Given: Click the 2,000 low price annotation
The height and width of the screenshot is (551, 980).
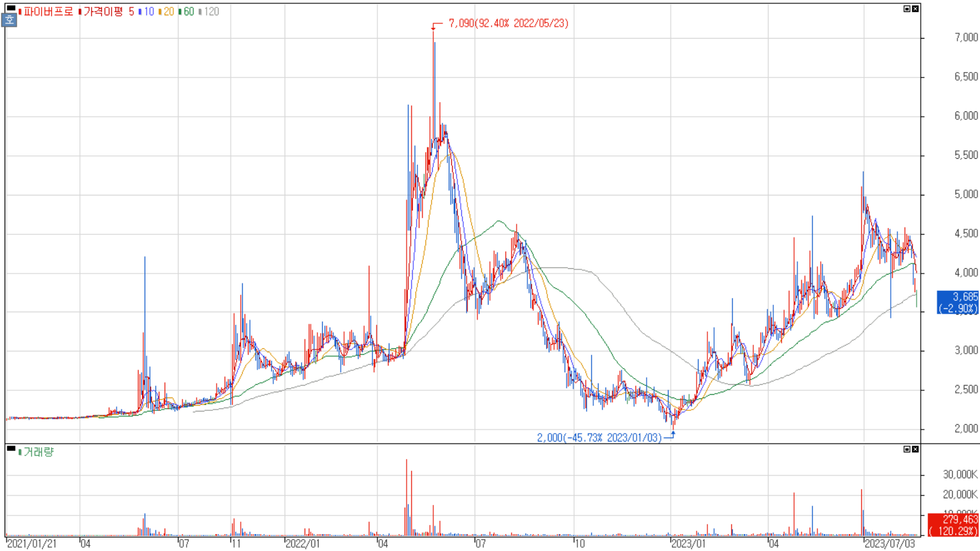Looking at the screenshot, I should coord(599,438).
